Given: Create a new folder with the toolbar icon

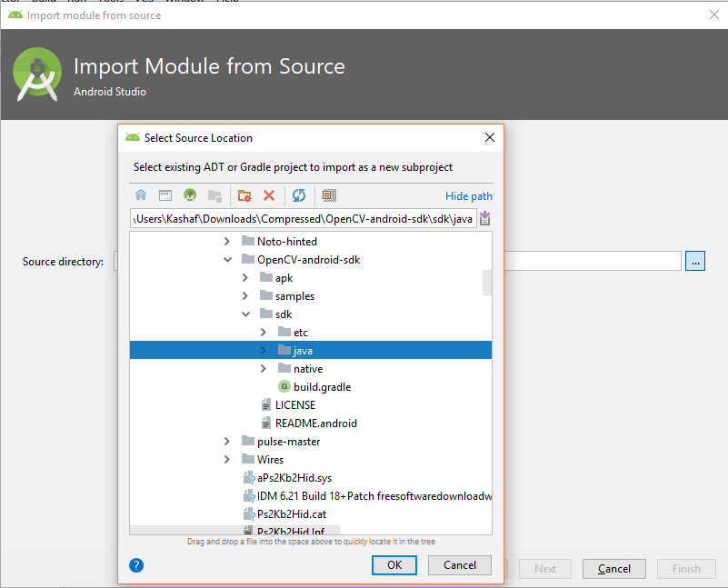Looking at the screenshot, I should pyautogui.click(x=244, y=195).
